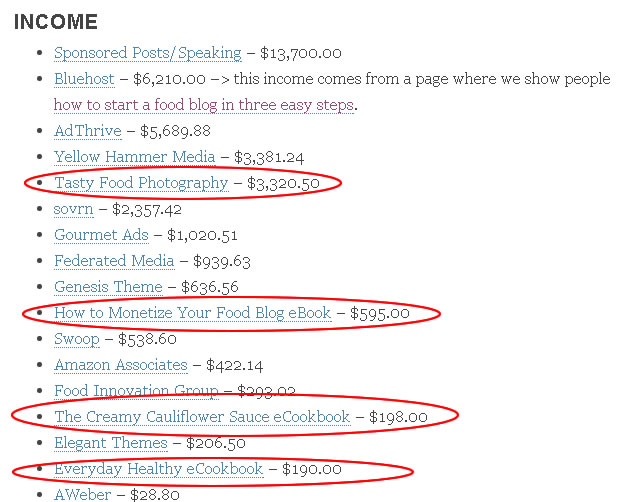Visit the AdThrive link
617x502 pixels.
pos(88,131)
